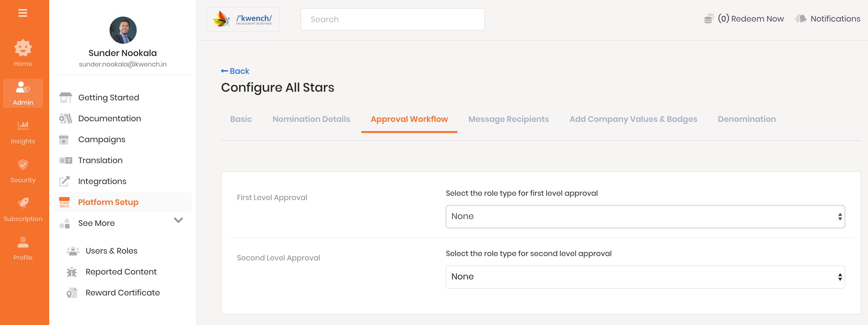
Task: Open Insights chart icon in sidebar
Action: point(23,125)
